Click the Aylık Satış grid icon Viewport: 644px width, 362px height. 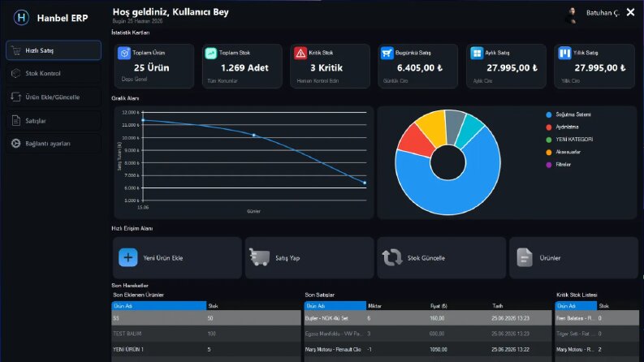click(477, 53)
